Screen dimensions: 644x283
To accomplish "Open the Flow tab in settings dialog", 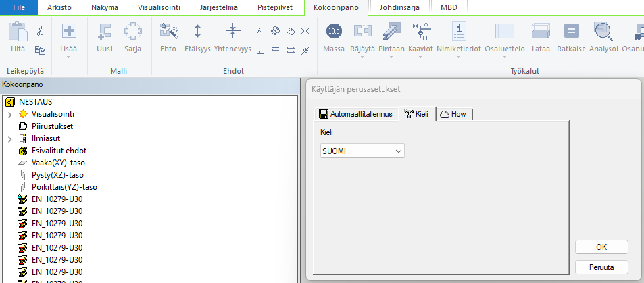I will pos(453,114).
